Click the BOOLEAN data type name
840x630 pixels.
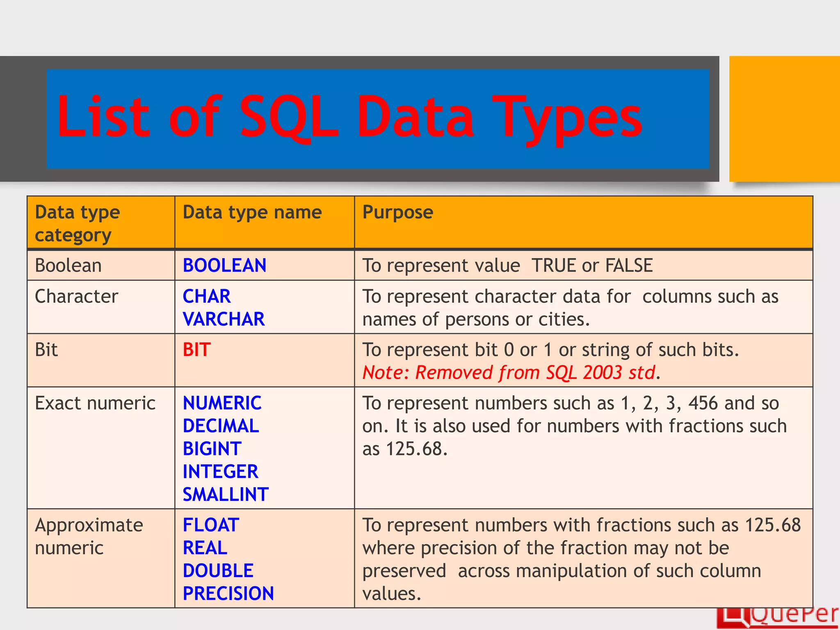[x=224, y=265]
